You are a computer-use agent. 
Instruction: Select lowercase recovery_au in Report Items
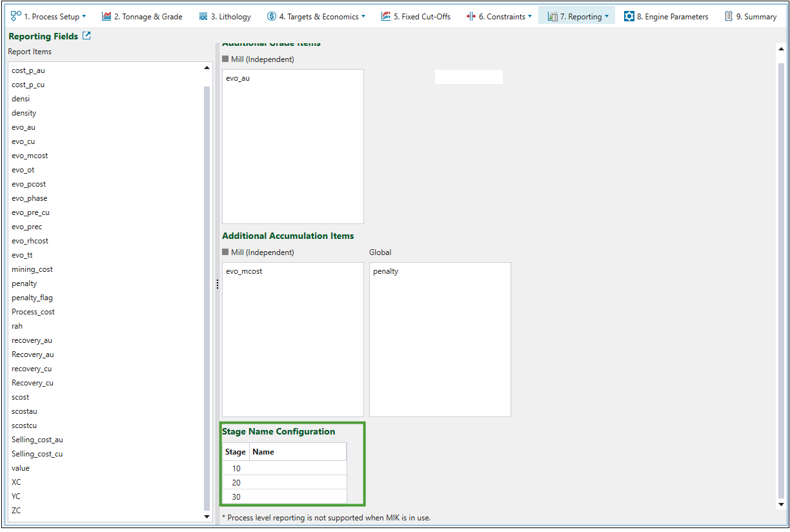tap(32, 340)
